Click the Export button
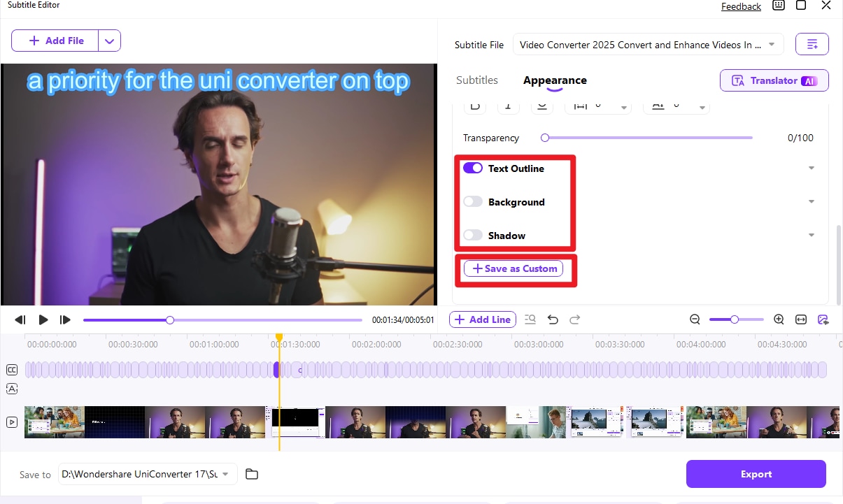The height and width of the screenshot is (504, 843). coord(756,474)
